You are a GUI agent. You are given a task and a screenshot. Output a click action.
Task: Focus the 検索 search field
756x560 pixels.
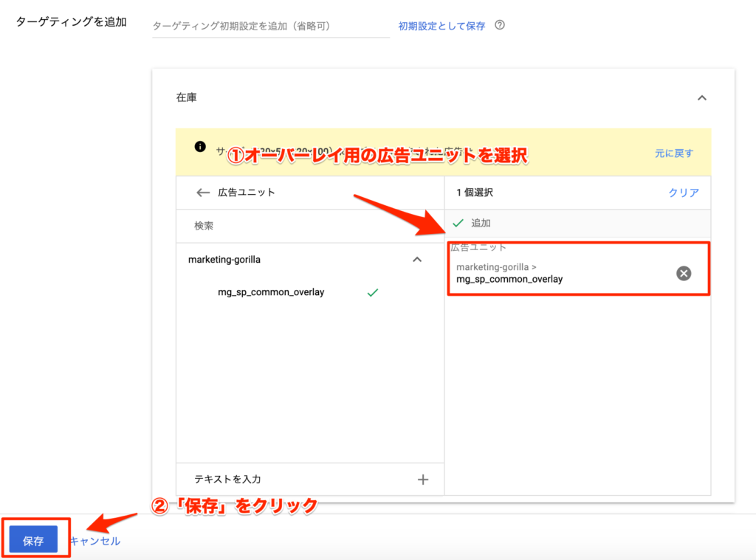[x=310, y=226]
